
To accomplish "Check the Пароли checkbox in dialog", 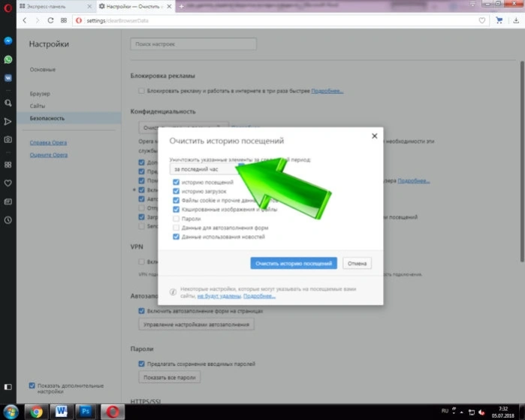I will pyautogui.click(x=176, y=219).
